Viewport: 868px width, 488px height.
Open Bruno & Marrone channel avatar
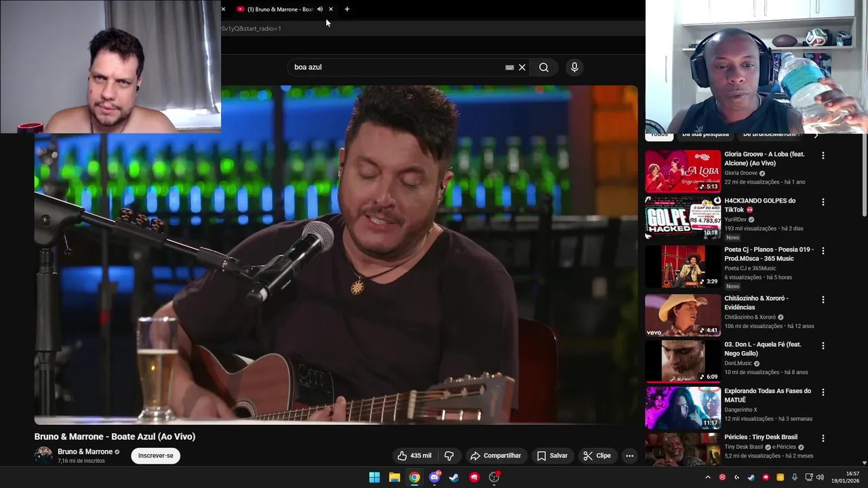[43, 455]
